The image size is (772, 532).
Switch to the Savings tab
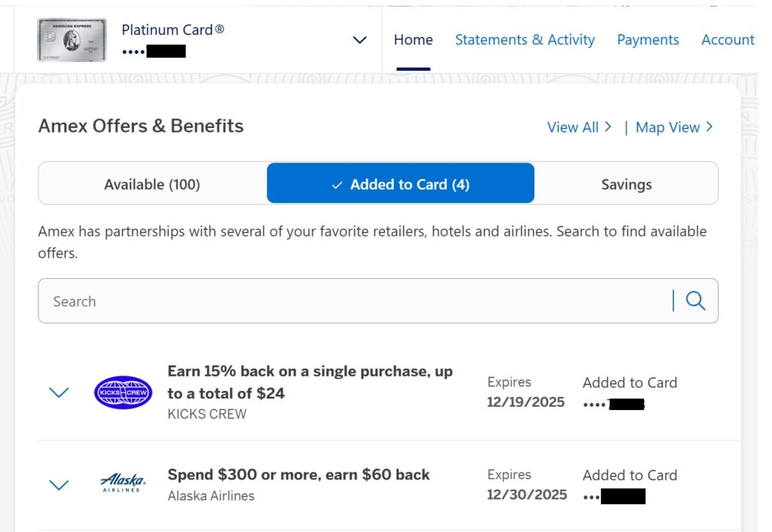[626, 184]
